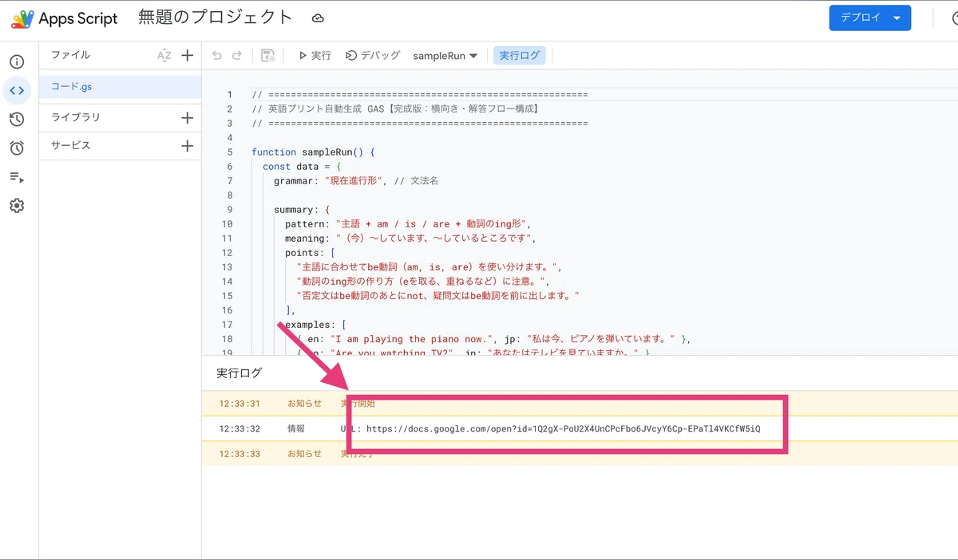The height and width of the screenshot is (560, 958).
Task: Add a library with the plus icon
Action: (x=188, y=118)
